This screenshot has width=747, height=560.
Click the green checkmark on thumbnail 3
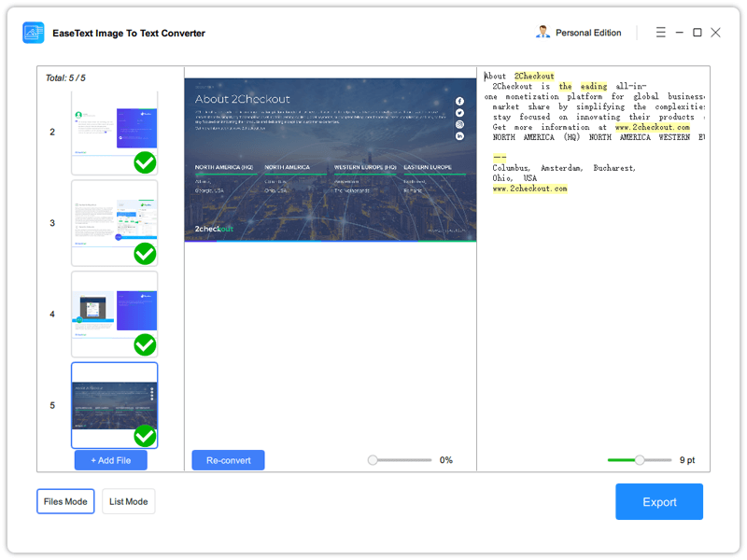(145, 254)
